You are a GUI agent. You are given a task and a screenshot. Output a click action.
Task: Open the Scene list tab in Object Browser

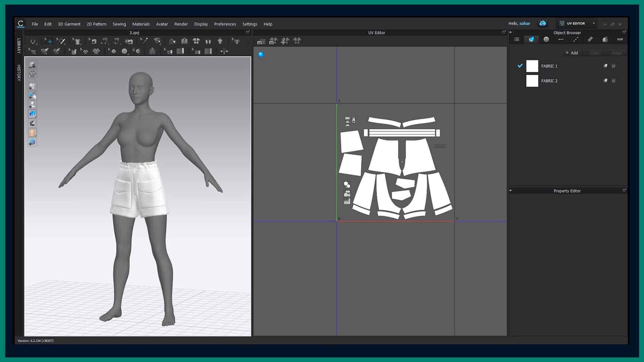[x=517, y=39]
